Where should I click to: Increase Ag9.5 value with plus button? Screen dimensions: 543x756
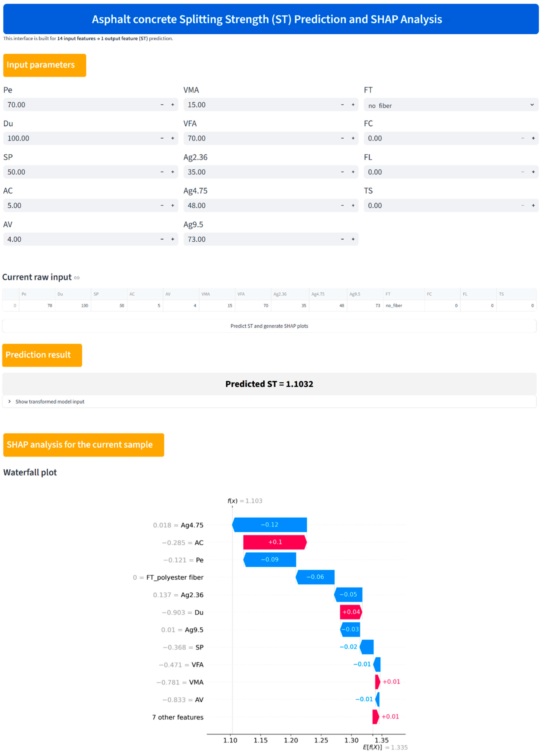(x=353, y=239)
